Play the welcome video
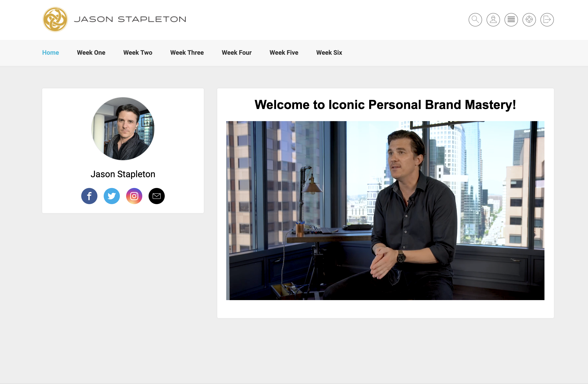The height and width of the screenshot is (384, 588). pos(385,210)
